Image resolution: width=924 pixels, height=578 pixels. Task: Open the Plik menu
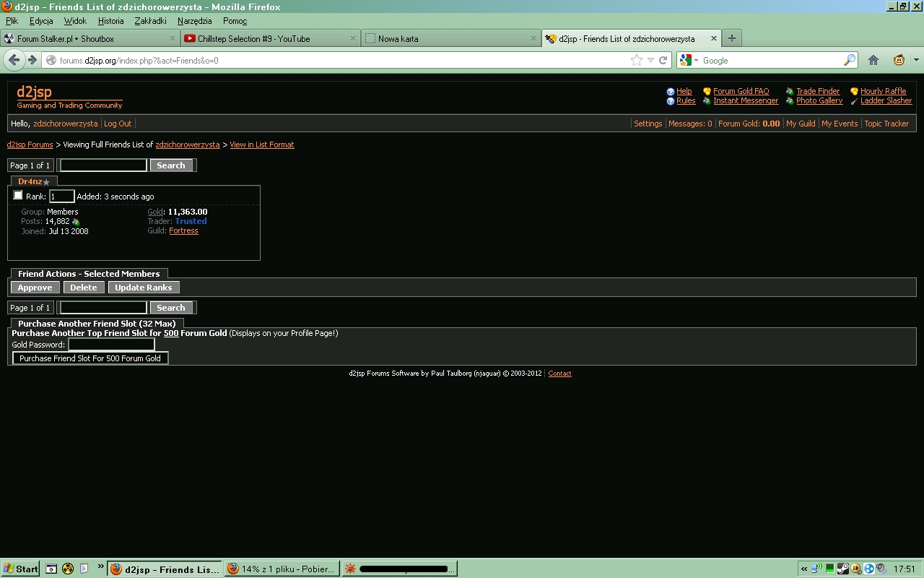click(12, 21)
